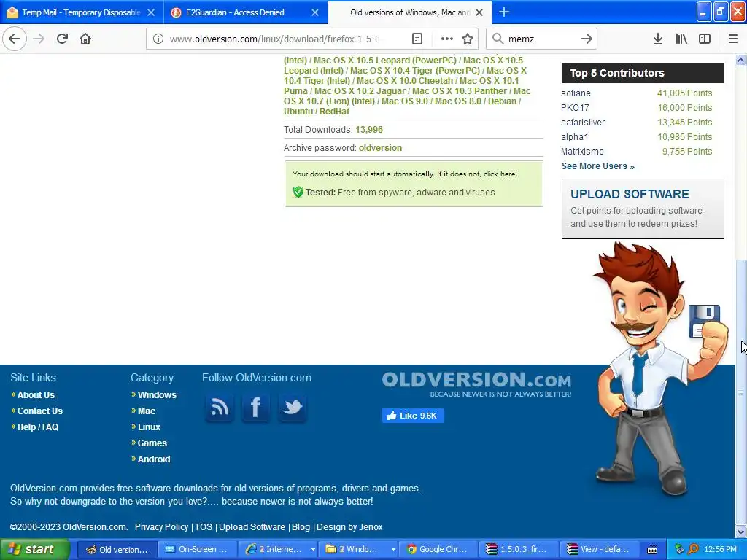Screen dimensions: 747x560
Task: Open contributor Matrixisme's profile
Action: 582,152
